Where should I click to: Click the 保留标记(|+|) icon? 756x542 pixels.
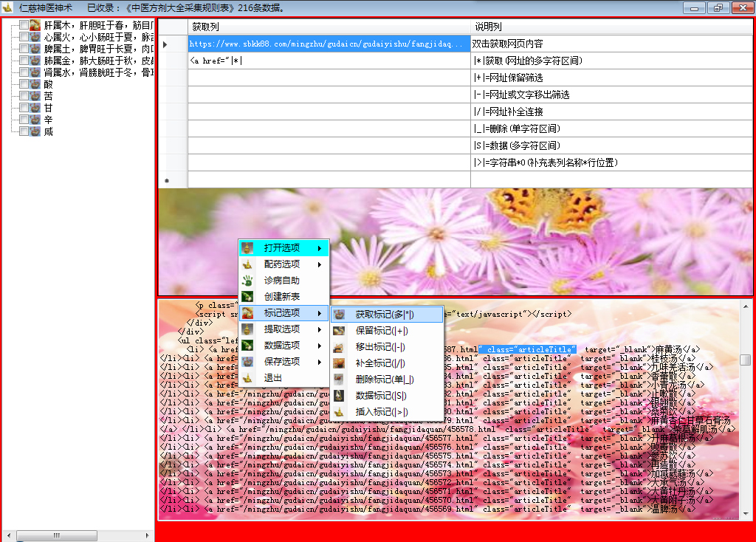click(339, 331)
